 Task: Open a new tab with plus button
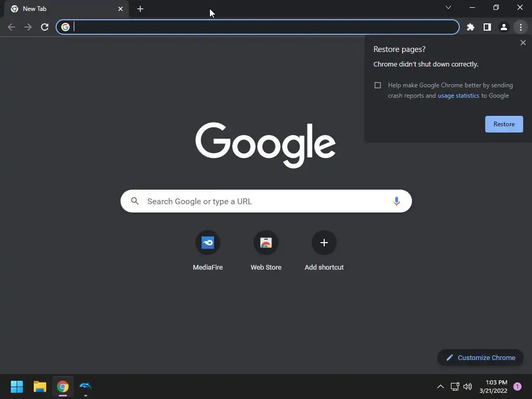click(x=140, y=9)
